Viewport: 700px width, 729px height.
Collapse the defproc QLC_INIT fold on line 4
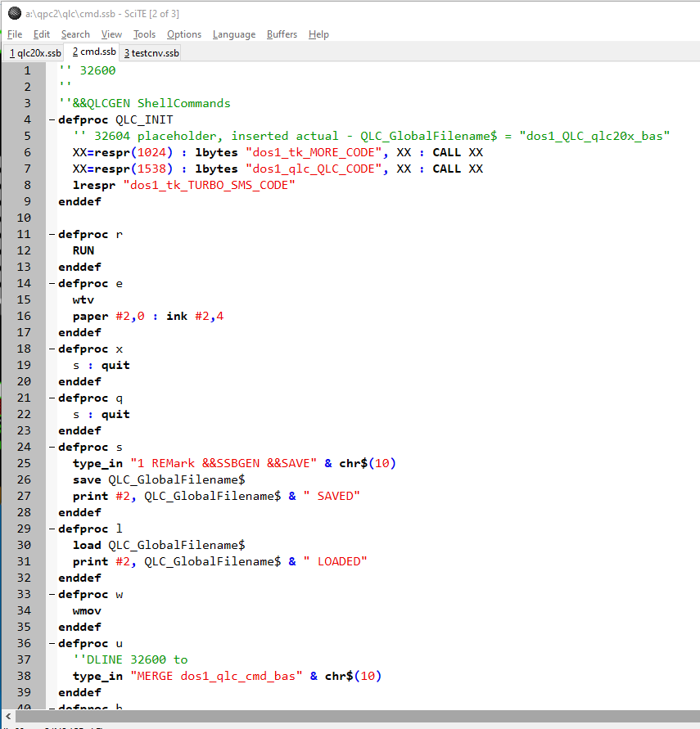click(52, 120)
